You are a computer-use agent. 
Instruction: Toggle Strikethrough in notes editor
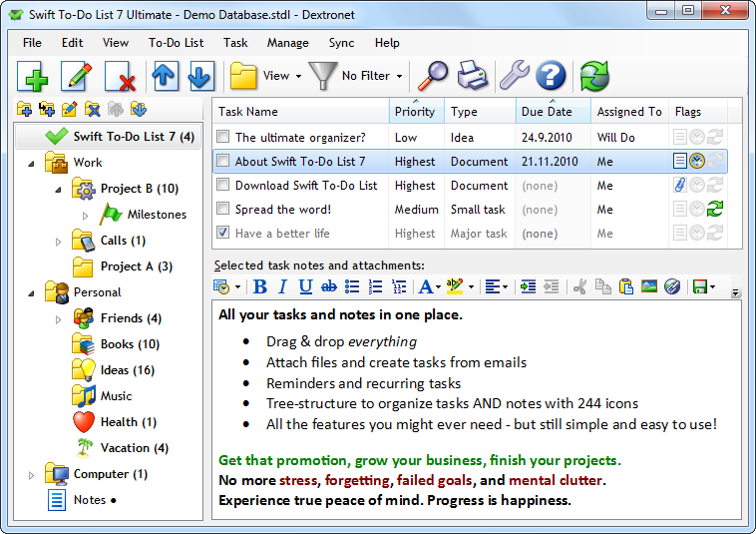point(329,286)
